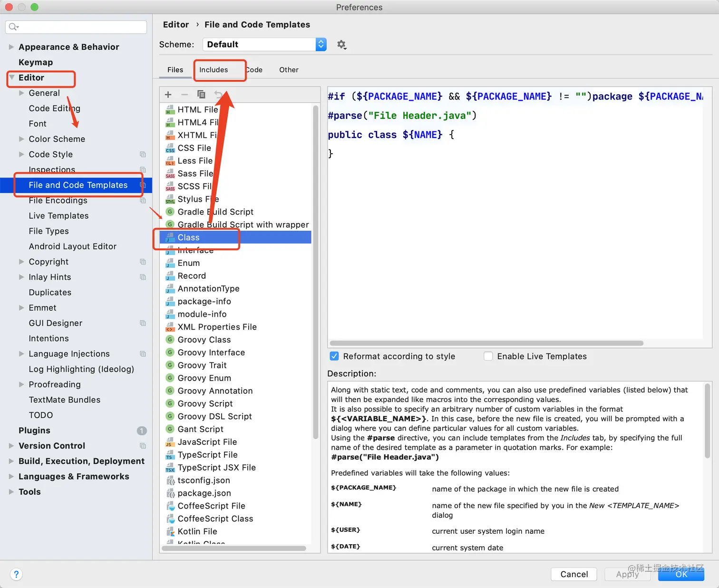Select the tsconfig.json template icon
The width and height of the screenshot is (719, 588).
[x=170, y=481]
